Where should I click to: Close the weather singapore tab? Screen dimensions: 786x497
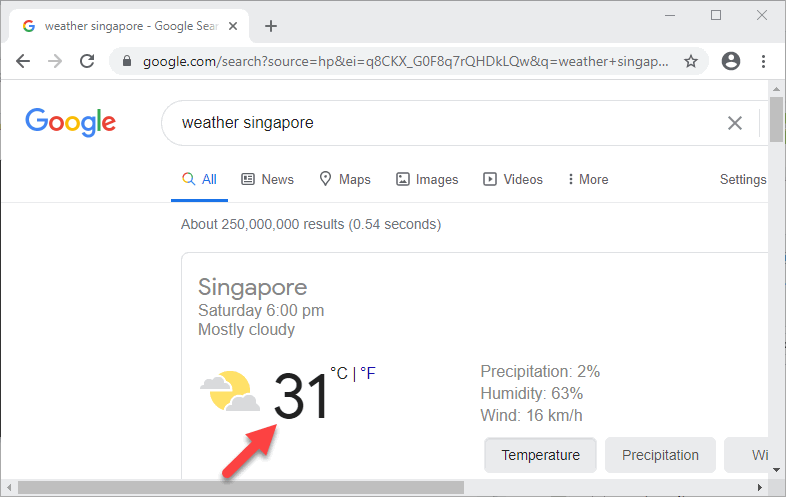(233, 26)
